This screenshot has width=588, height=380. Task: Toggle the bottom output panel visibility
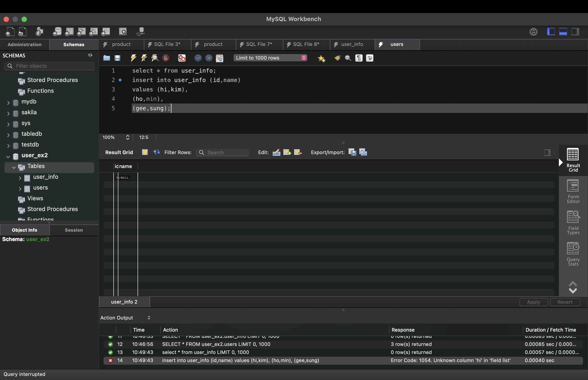pyautogui.click(x=563, y=32)
